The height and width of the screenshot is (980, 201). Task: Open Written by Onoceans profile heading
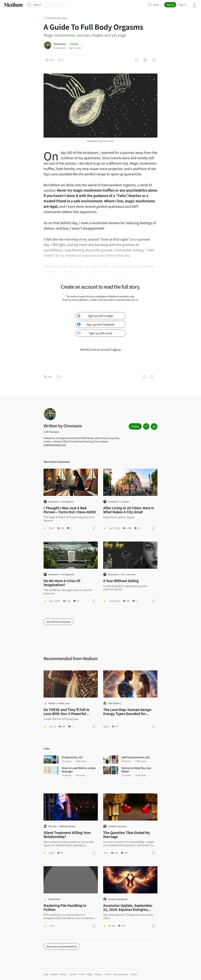[63, 426]
